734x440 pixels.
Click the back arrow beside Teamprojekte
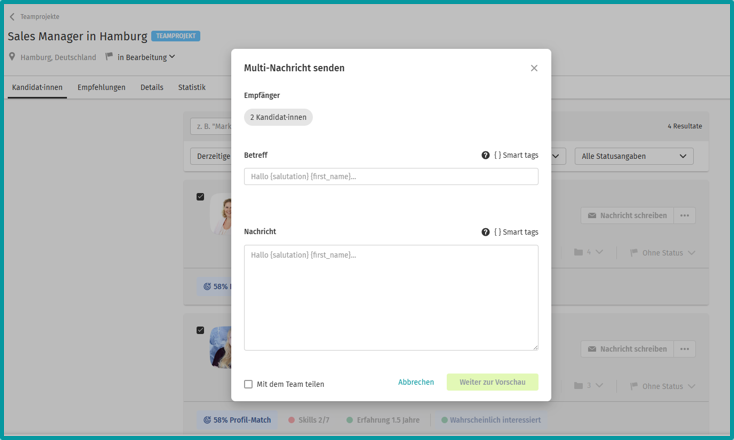point(12,17)
